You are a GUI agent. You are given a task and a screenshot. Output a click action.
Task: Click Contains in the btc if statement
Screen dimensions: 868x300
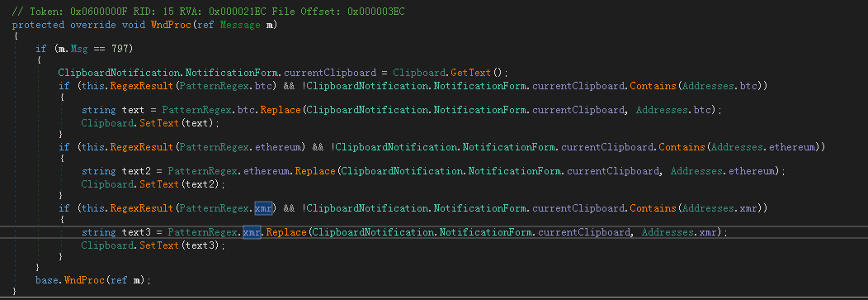tap(653, 86)
